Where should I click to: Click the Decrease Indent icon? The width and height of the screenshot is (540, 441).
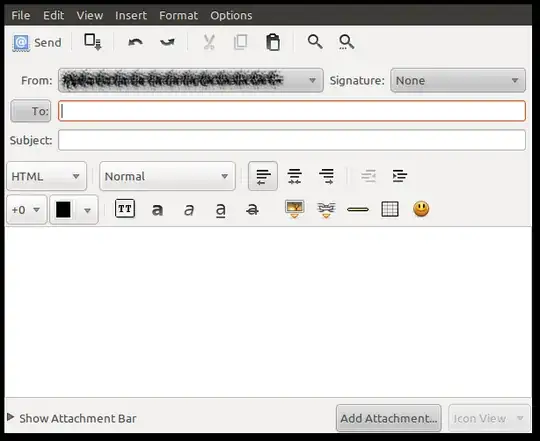pos(368,176)
